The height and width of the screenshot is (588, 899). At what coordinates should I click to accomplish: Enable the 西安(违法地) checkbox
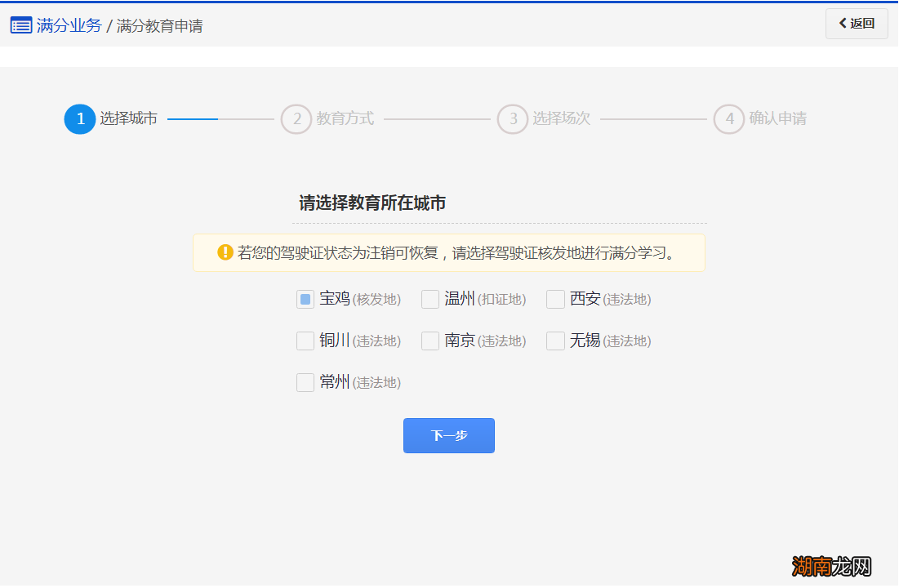555,299
